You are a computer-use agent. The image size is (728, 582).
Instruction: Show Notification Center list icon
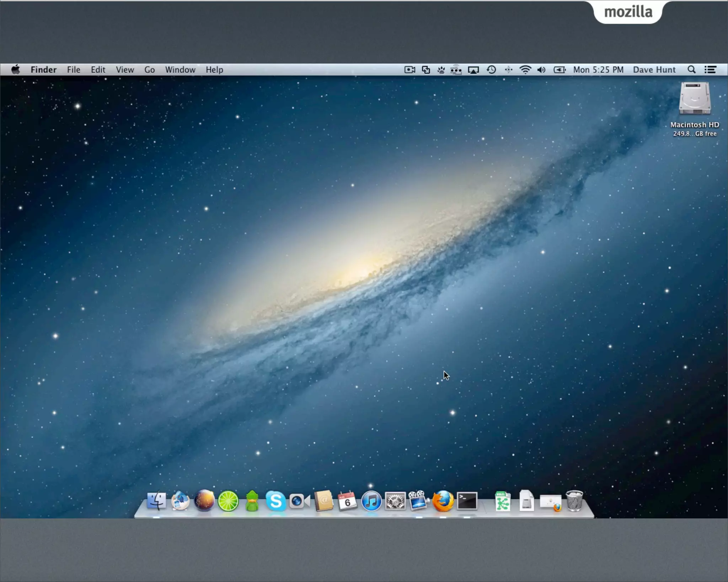click(x=710, y=70)
